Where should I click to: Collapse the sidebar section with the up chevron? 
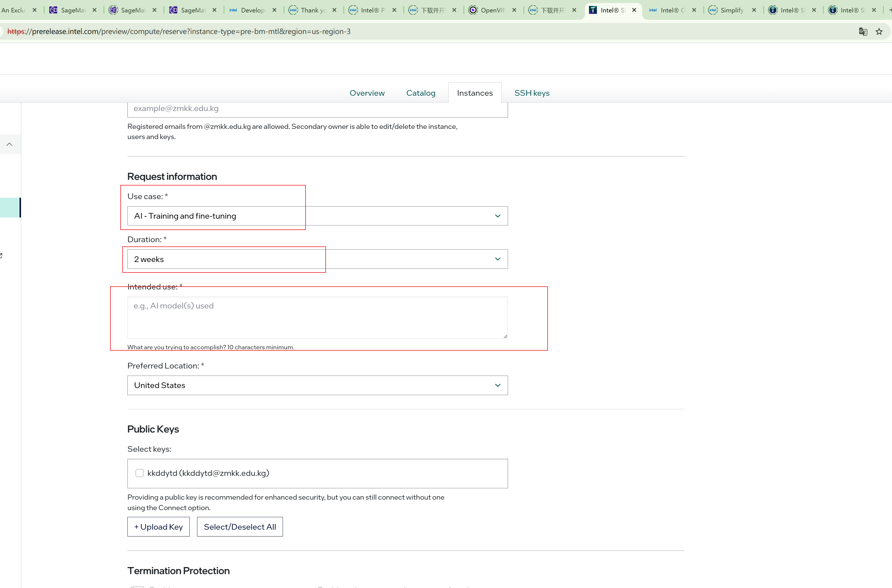10,144
